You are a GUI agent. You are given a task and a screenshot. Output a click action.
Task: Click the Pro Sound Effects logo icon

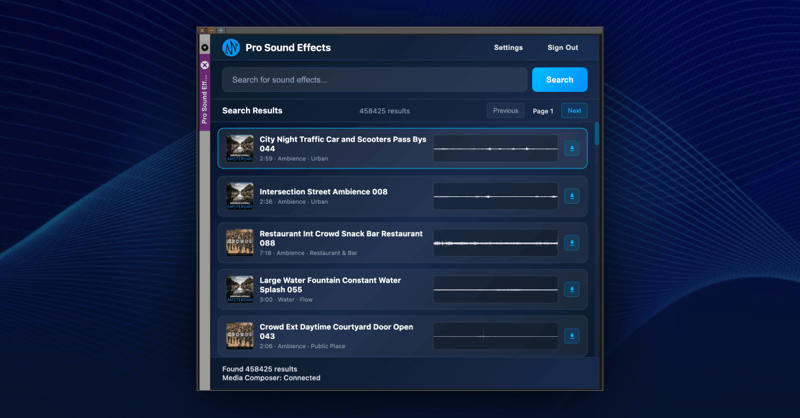point(231,47)
